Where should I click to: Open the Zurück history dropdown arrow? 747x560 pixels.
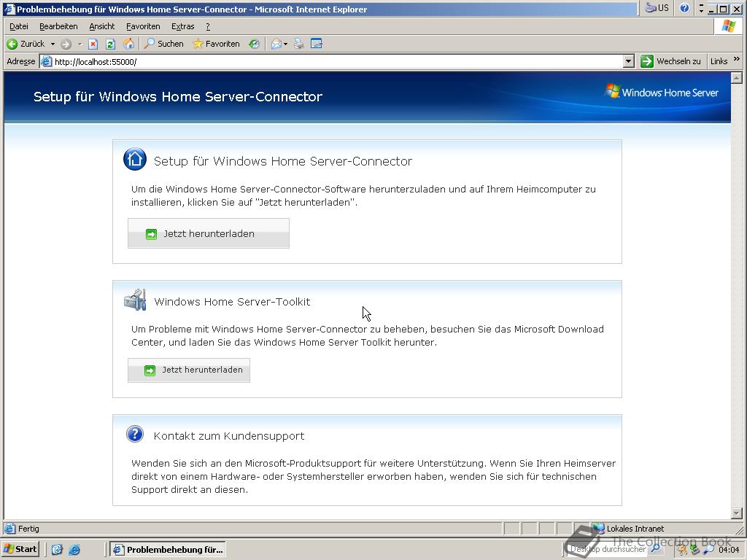53,44
